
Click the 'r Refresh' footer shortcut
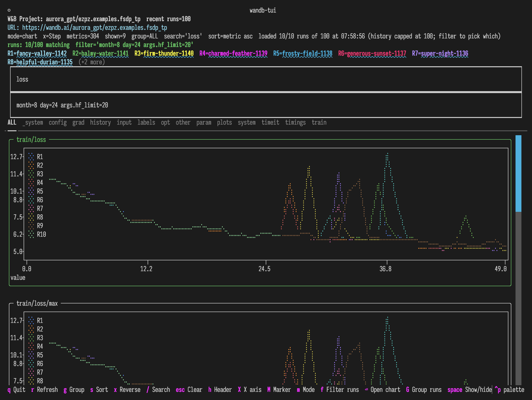(44, 390)
